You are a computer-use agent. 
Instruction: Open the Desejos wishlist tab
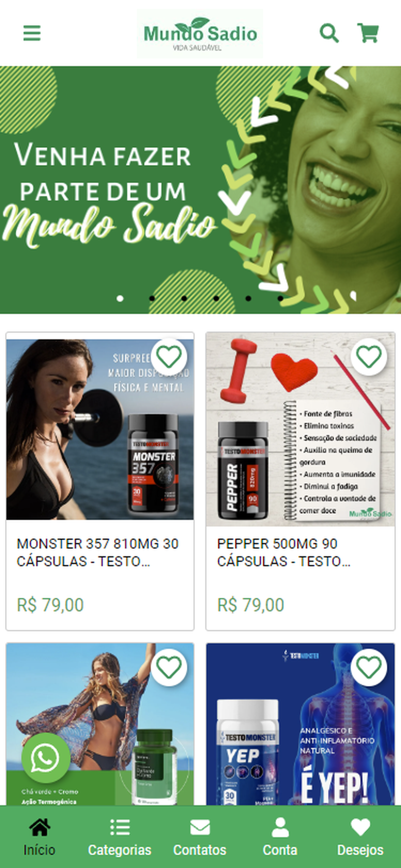click(360, 837)
